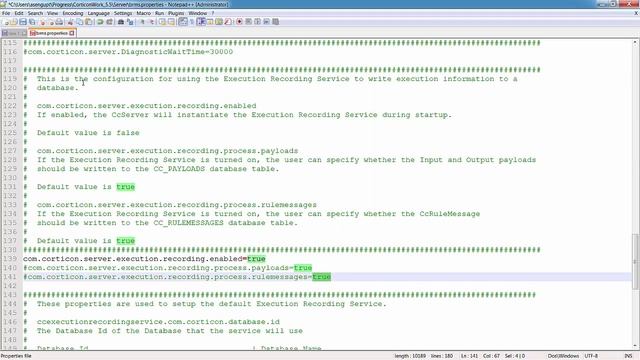Open the Search menu
This screenshot has width=640, height=360.
[35, 13]
